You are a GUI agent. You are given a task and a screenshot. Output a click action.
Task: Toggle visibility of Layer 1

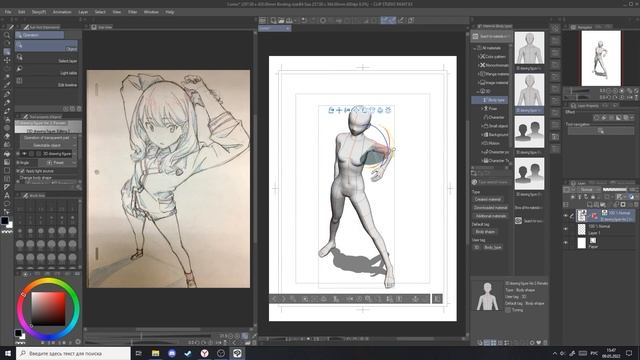coord(566,229)
